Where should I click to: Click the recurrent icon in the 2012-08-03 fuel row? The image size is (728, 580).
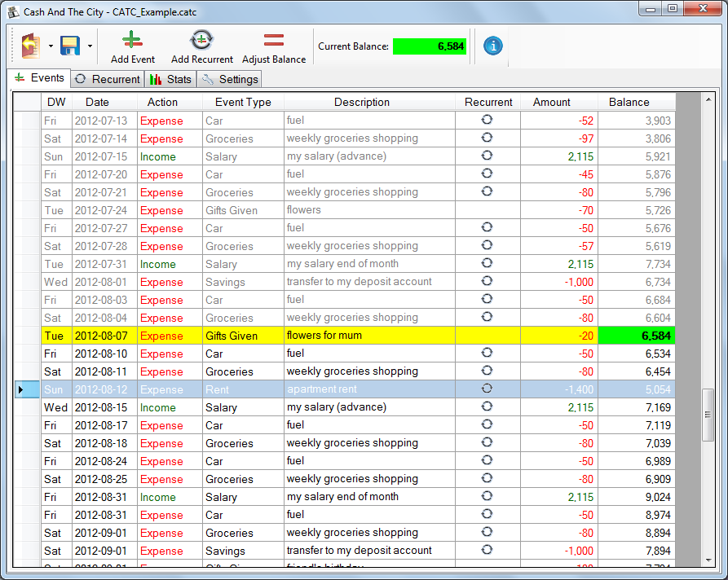(487, 299)
